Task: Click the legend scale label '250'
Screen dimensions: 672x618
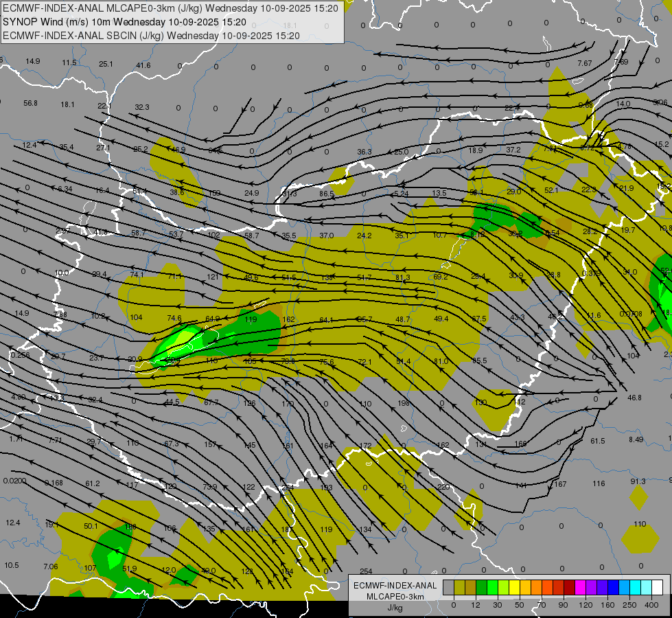Action: pyautogui.click(x=629, y=605)
